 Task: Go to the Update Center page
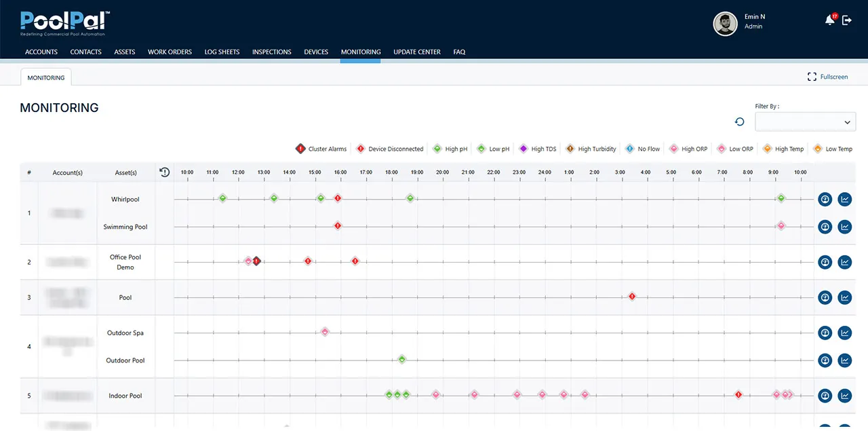416,52
